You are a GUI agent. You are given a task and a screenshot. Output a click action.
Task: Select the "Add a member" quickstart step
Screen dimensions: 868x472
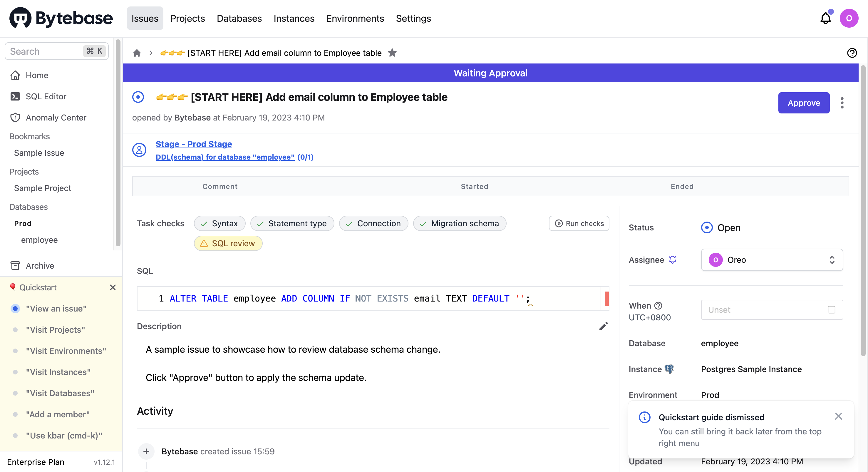pos(58,414)
